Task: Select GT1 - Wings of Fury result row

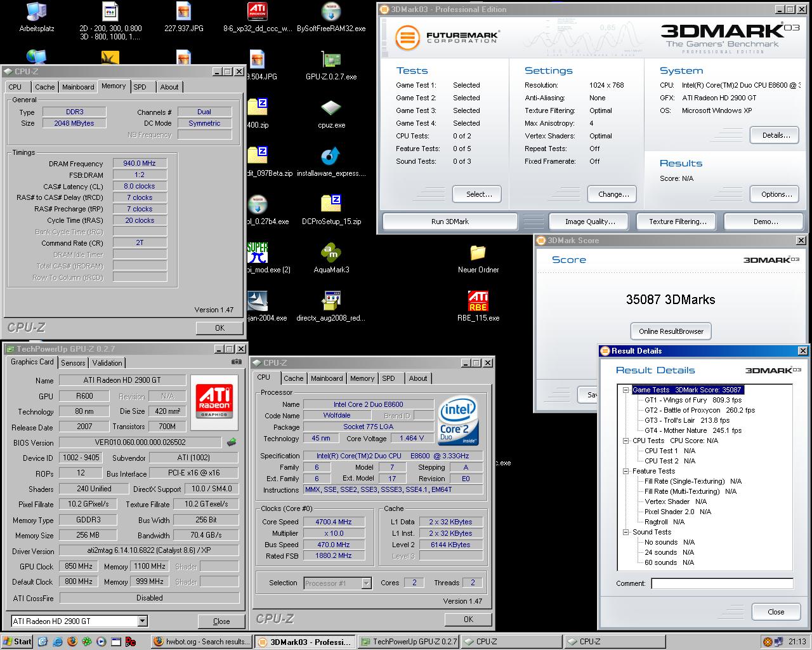Action: [x=693, y=400]
